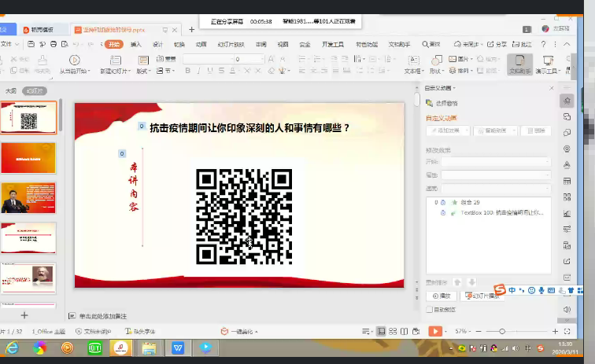595x364 pixels.
Task: Click the 批注 comment button
Action: tap(522, 44)
